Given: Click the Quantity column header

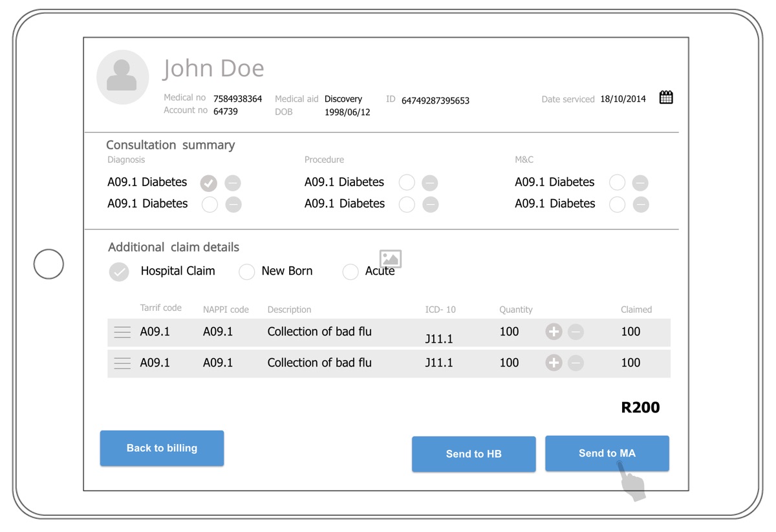Looking at the screenshot, I should pos(516,310).
